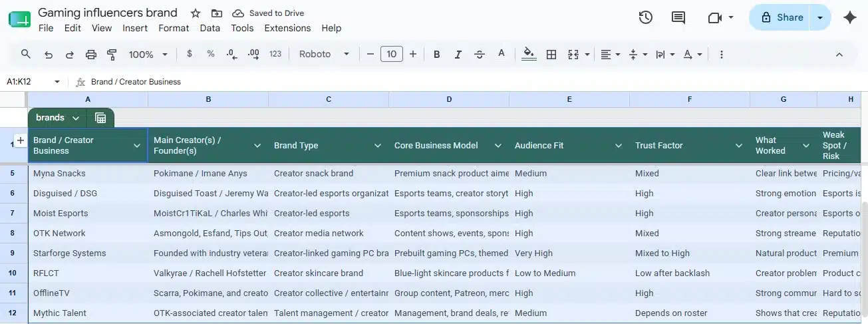The height and width of the screenshot is (324, 868).
Task: Open the Roboto font dropdown
Action: tap(324, 54)
